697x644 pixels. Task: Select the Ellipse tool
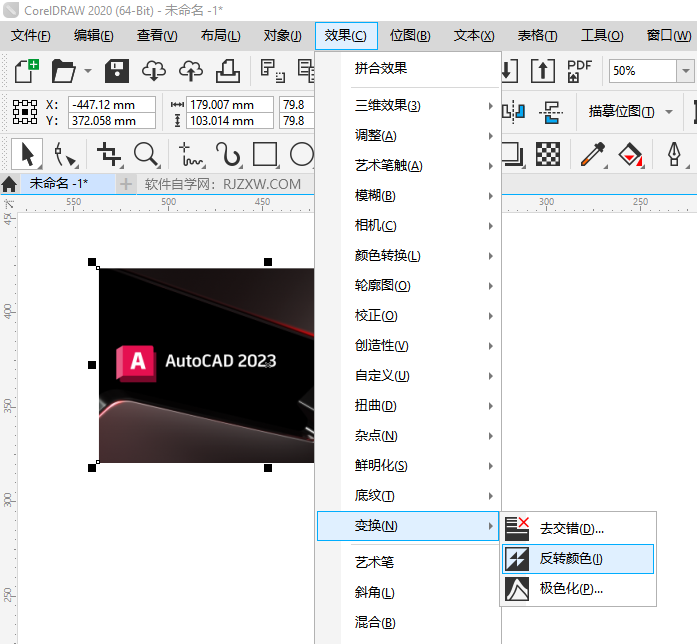tap(302, 155)
